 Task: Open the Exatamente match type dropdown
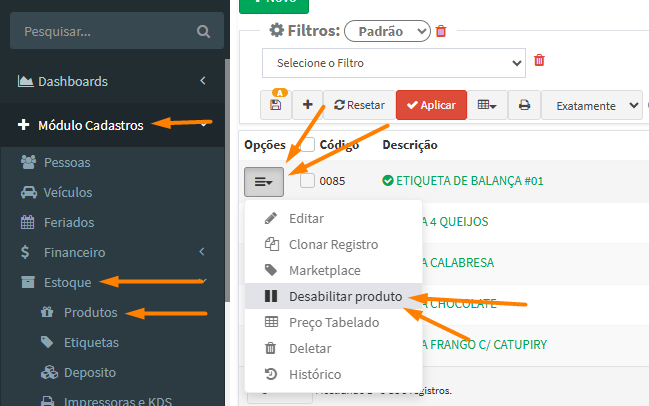(x=592, y=105)
